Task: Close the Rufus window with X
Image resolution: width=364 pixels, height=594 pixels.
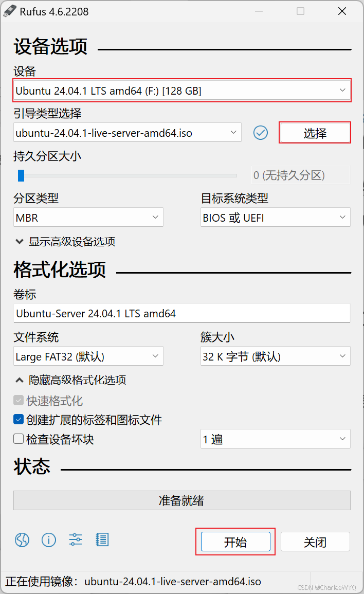Action: [342, 11]
